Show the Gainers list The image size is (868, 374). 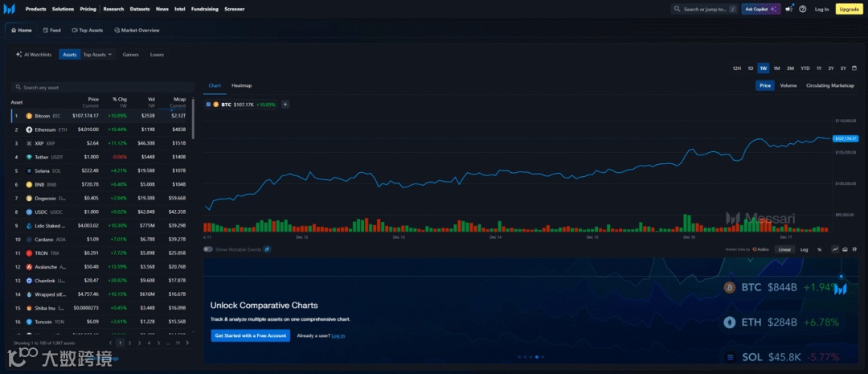click(131, 55)
